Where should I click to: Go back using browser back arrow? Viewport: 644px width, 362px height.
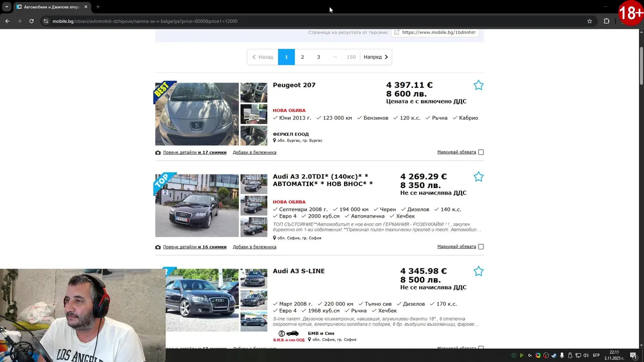(x=7, y=21)
